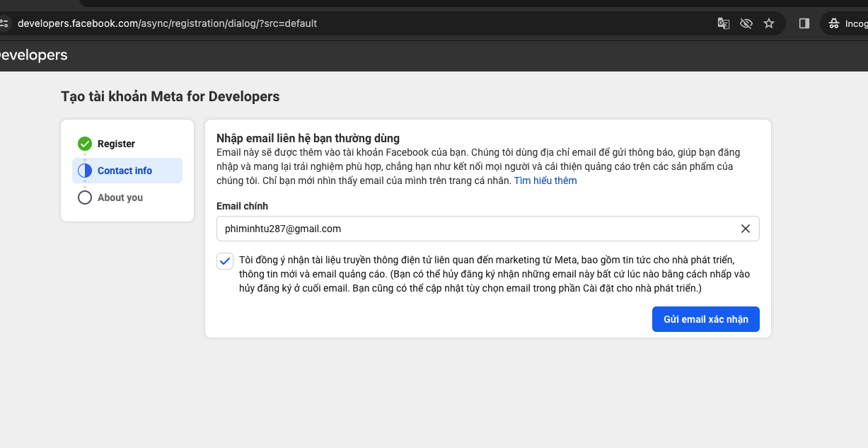Click the empty About you step circle
The width and height of the screenshot is (868, 448).
[x=85, y=197]
